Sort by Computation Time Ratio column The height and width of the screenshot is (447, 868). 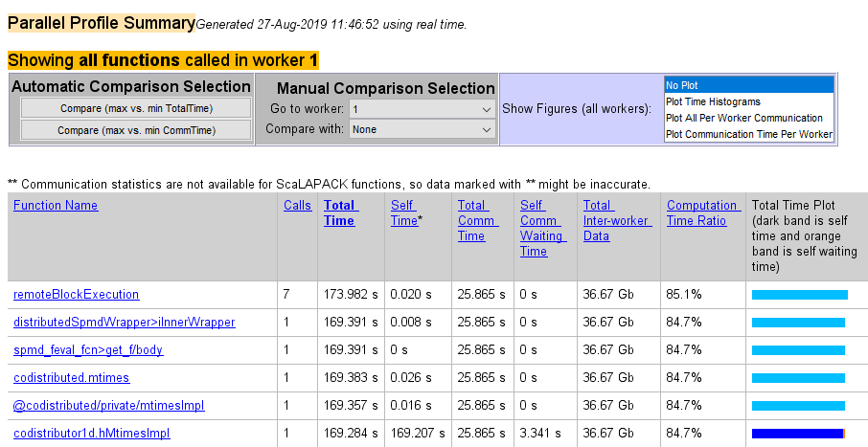(702, 212)
